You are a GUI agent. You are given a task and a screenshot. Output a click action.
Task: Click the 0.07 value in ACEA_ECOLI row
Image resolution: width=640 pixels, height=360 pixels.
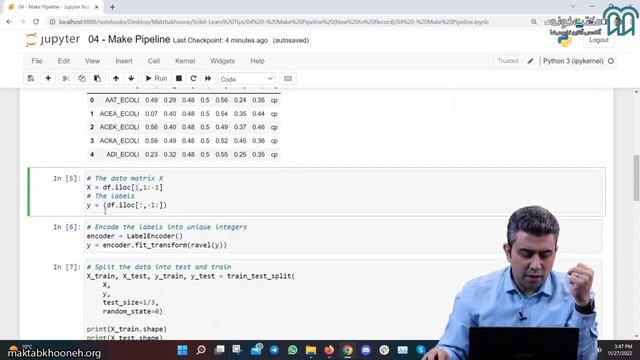click(151, 113)
